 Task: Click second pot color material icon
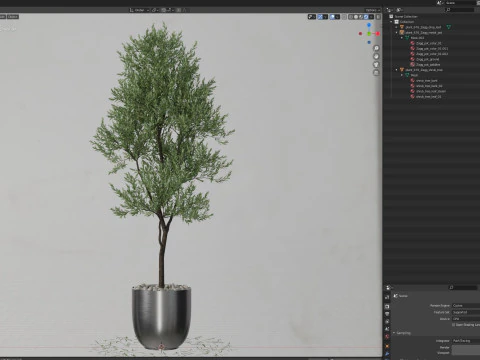point(413,49)
